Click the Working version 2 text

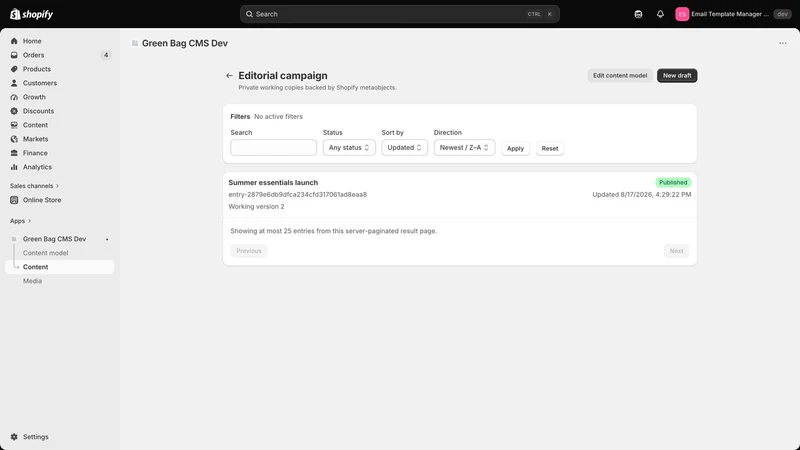pyautogui.click(x=256, y=207)
